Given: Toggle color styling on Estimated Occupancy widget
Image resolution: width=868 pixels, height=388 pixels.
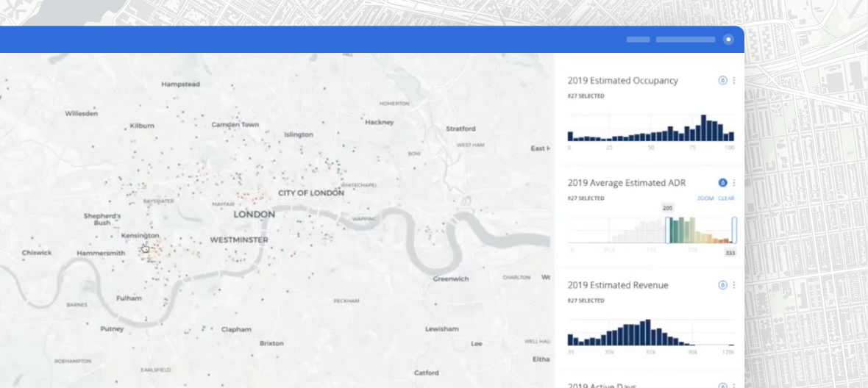Looking at the screenshot, I should tap(722, 80).
